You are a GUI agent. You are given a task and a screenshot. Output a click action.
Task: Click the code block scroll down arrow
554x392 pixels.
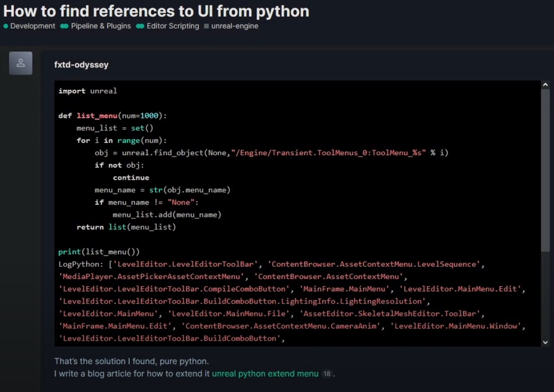(545, 342)
